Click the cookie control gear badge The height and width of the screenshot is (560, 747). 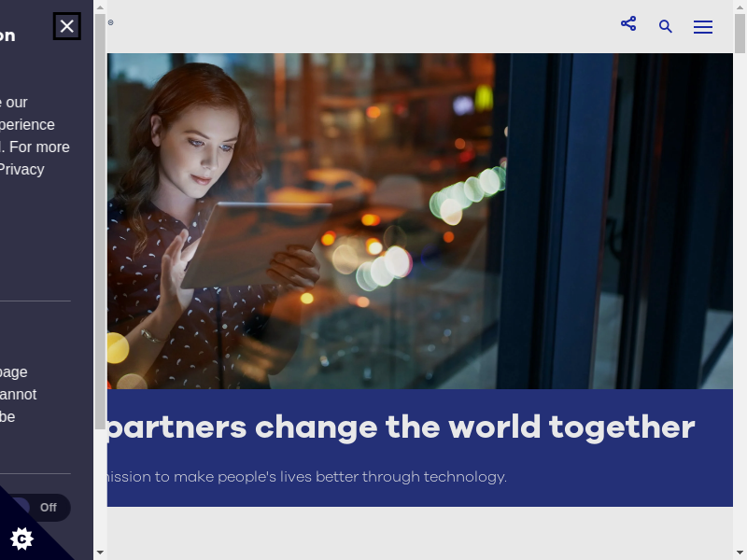coord(21,539)
